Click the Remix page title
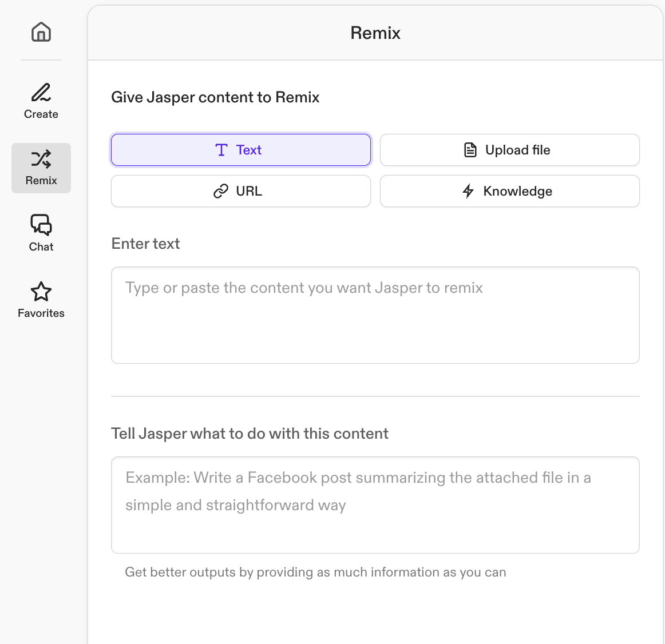This screenshot has width=665, height=644. click(375, 33)
